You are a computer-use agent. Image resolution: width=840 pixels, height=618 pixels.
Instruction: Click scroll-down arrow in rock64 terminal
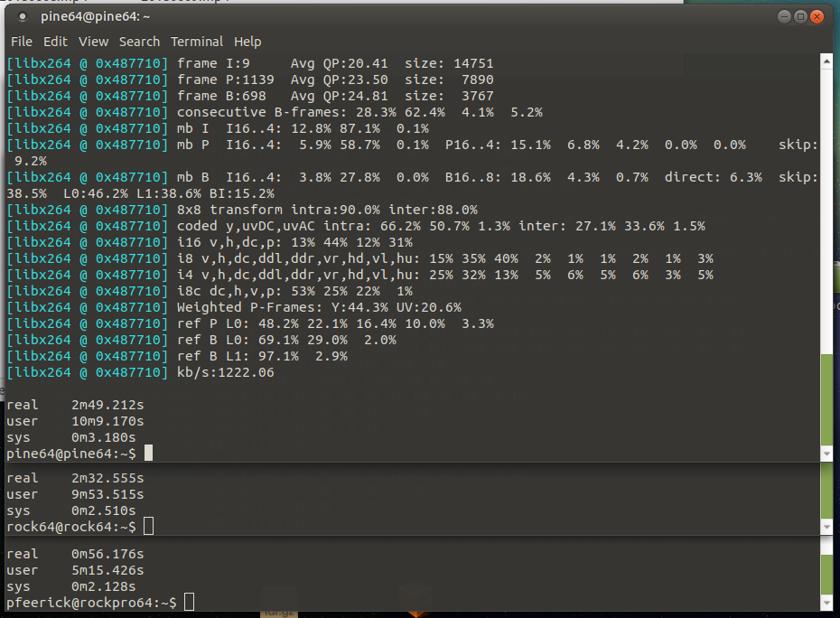point(826,527)
